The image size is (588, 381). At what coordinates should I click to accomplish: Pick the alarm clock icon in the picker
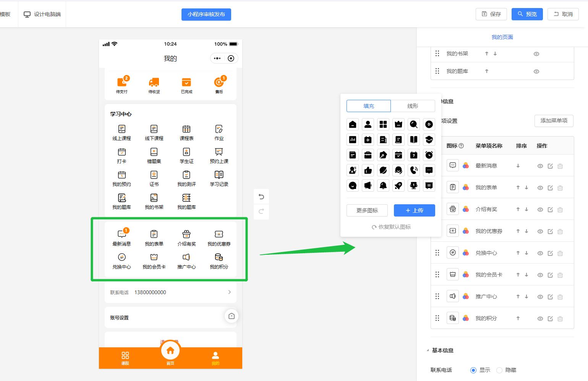point(429,155)
